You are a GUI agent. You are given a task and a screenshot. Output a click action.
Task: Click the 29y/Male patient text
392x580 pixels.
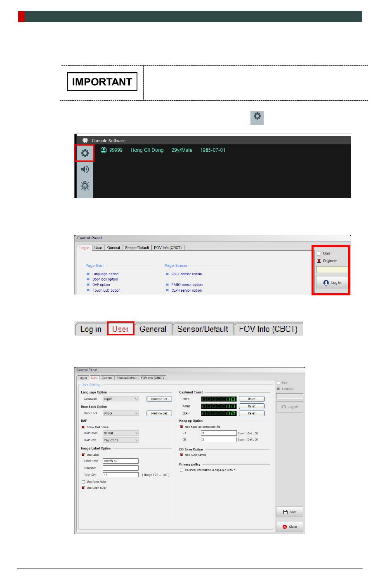[182, 150]
